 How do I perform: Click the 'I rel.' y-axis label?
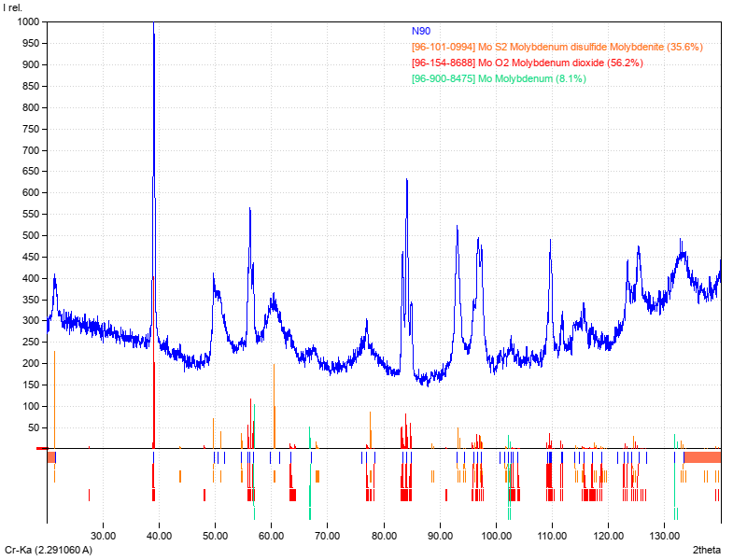pyautogui.click(x=14, y=7)
